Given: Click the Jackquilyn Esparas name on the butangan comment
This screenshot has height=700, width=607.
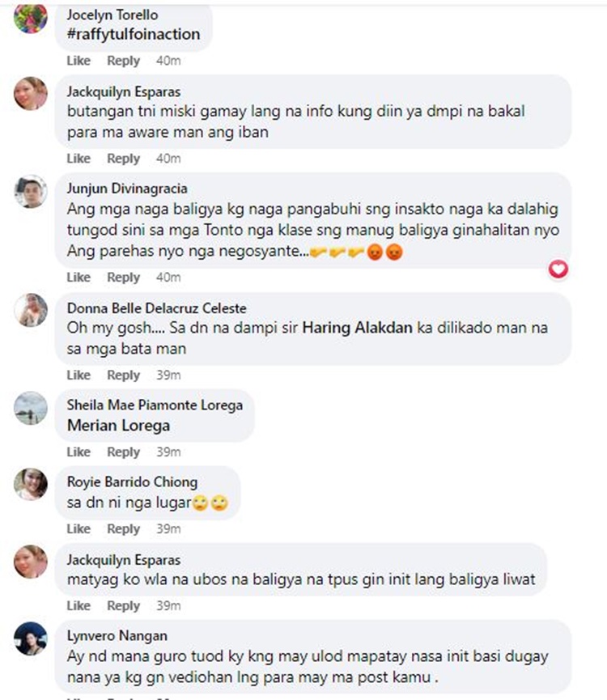Looking at the screenshot, I should click(x=124, y=91).
